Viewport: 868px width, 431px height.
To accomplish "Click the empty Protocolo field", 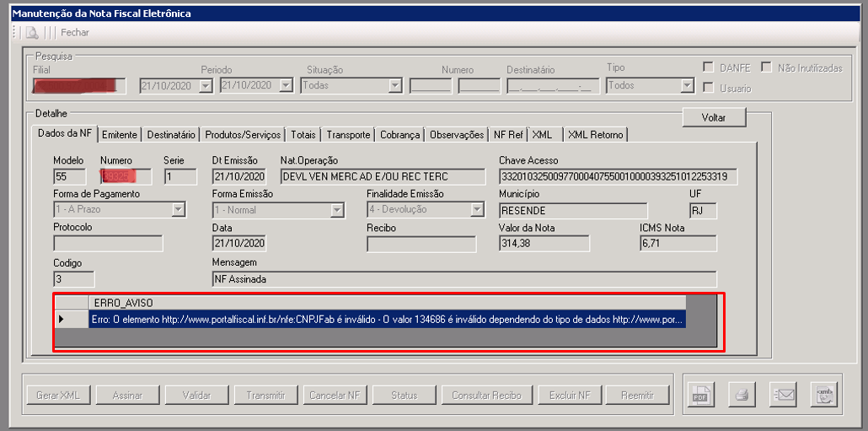I will pyautogui.click(x=109, y=243).
